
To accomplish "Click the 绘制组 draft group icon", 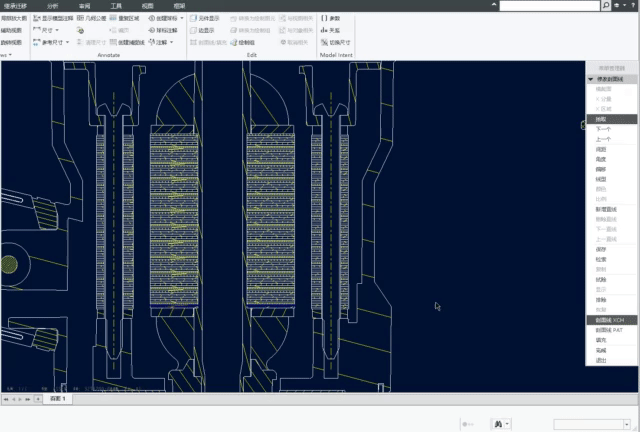I will 233,42.
